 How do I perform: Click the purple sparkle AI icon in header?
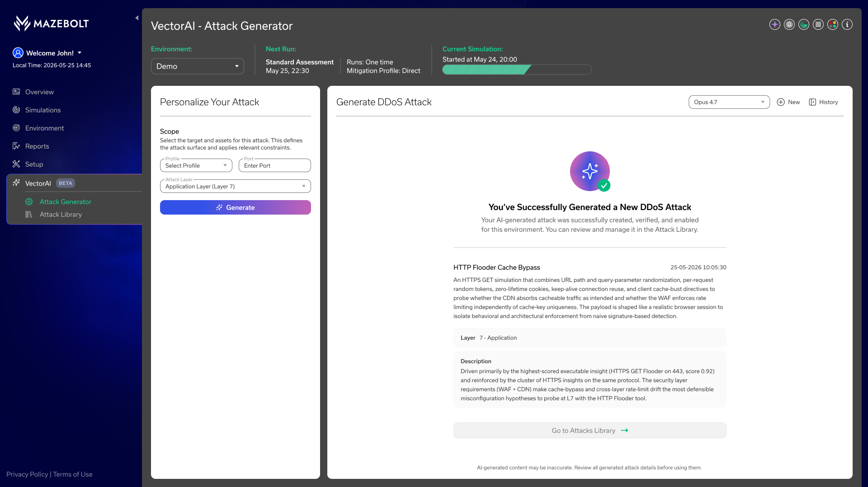pos(775,24)
